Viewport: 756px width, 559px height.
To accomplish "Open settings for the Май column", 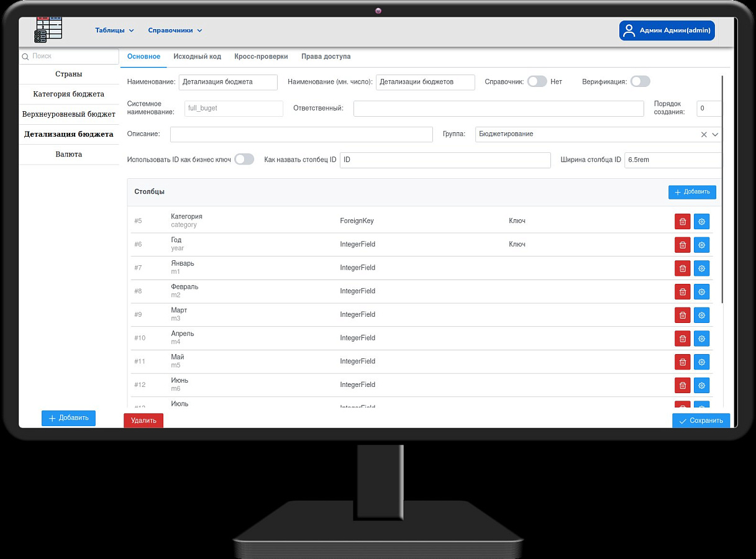I will coord(702,362).
